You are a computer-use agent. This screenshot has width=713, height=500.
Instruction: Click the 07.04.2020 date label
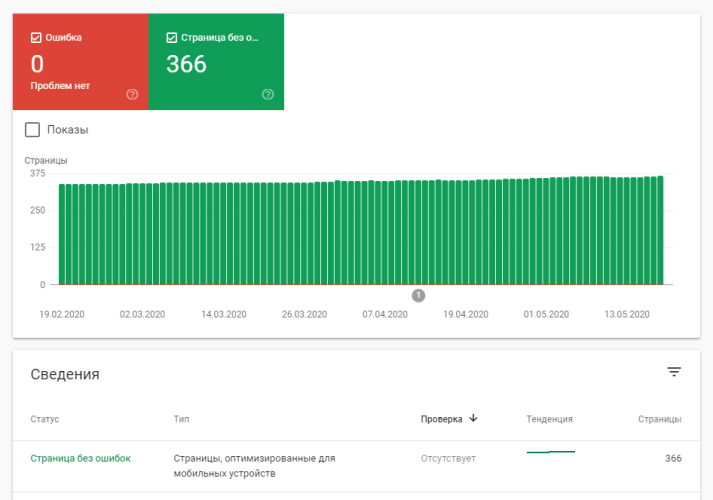(385, 314)
